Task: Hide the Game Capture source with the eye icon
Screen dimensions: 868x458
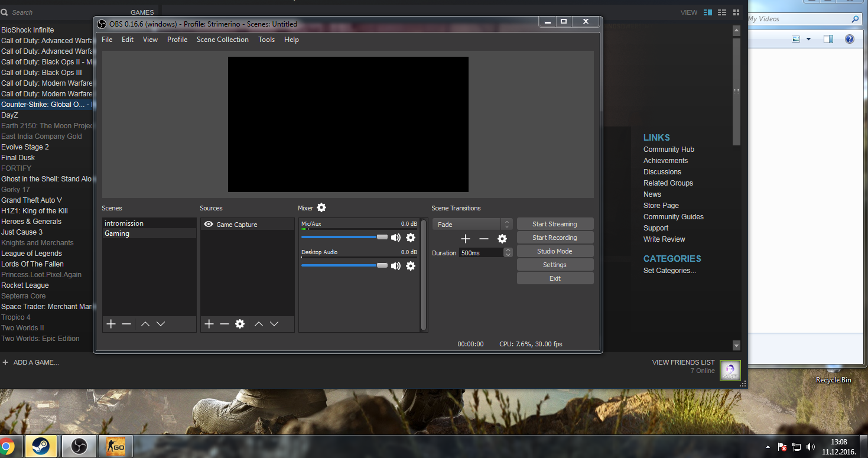Action: coord(208,225)
